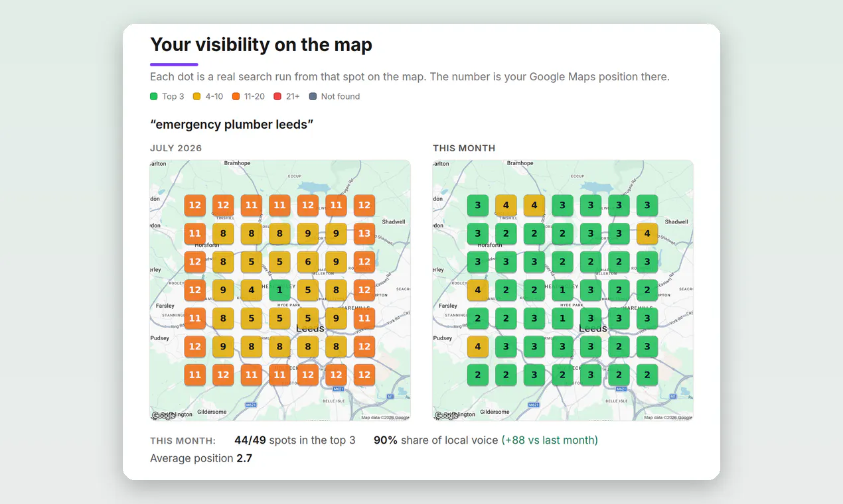Image resolution: width=843 pixels, height=504 pixels.
Task: Click Google logo on the This Month map
Action: point(447,416)
